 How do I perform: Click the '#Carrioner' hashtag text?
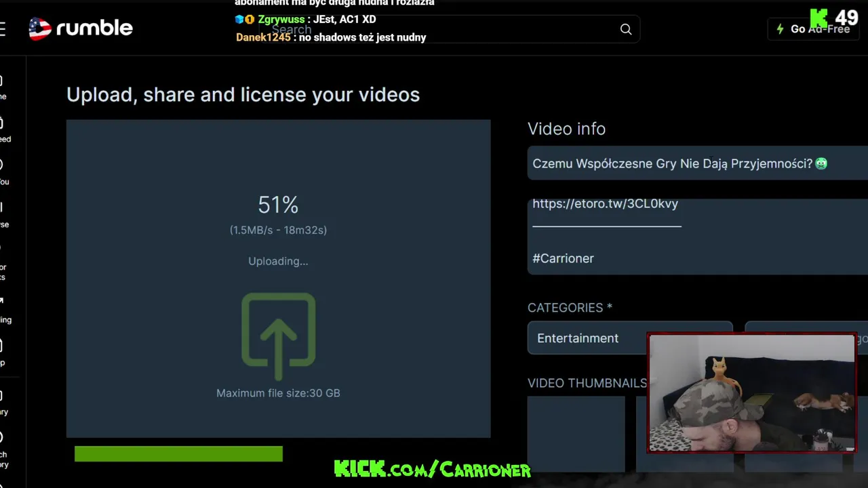[563, 258]
